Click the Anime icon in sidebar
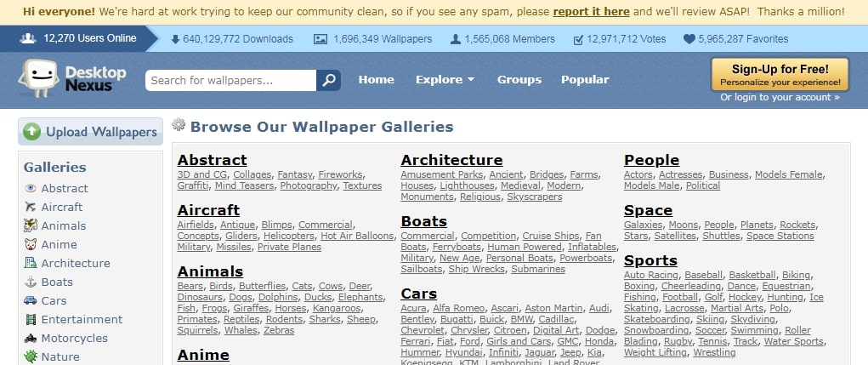The height and width of the screenshot is (365, 868). coord(31,244)
